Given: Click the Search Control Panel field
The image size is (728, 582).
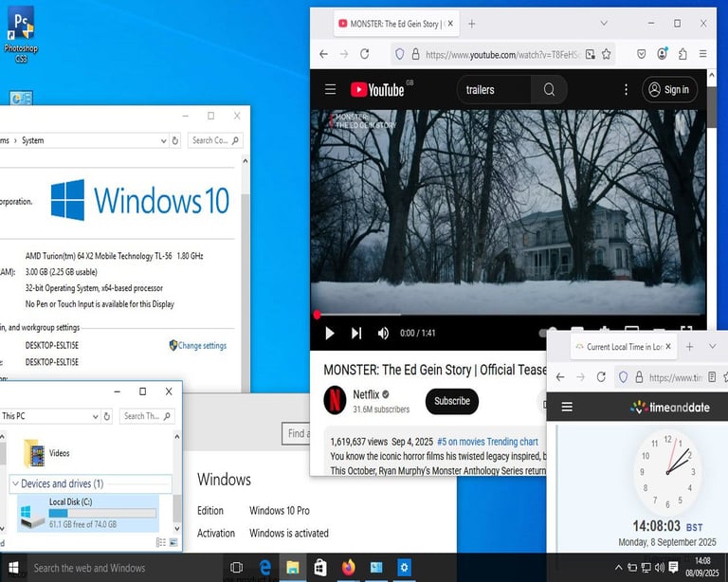Looking at the screenshot, I should click(x=215, y=140).
